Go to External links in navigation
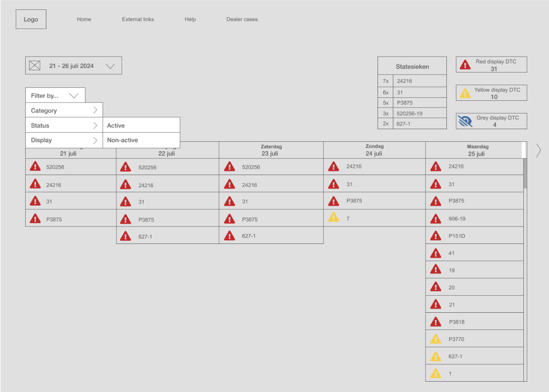Viewport: 549px width, 392px height. pos(138,19)
